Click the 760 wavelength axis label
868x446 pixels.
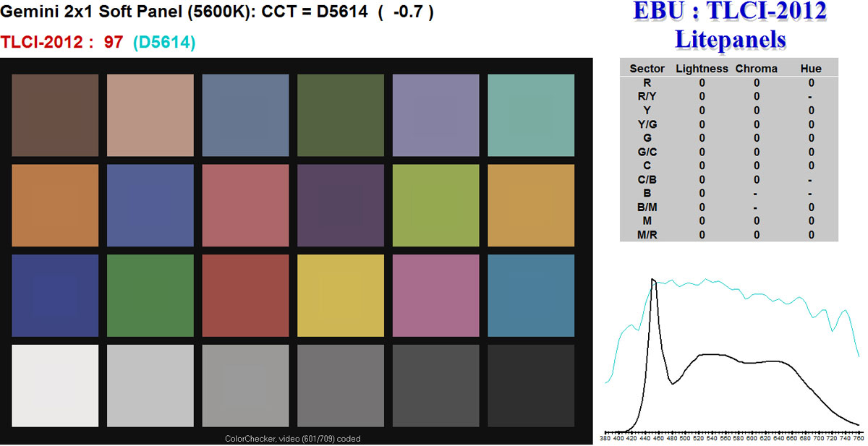[858, 438]
